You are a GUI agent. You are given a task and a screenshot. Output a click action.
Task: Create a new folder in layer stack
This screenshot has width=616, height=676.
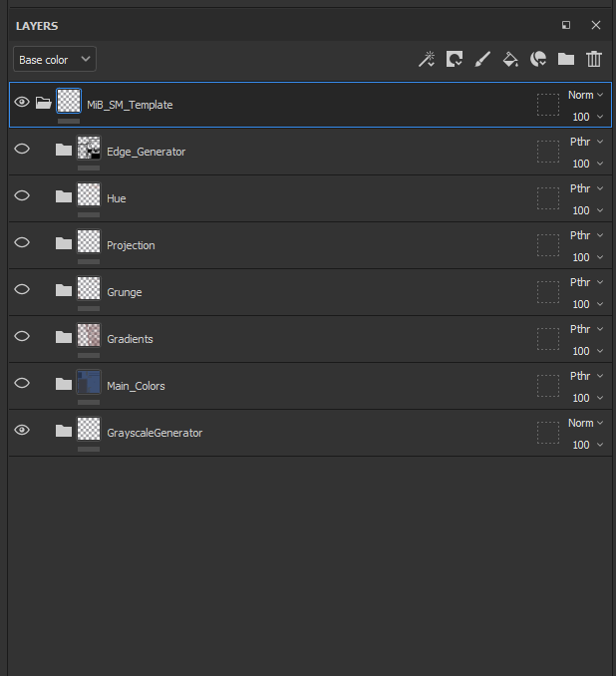[566, 60]
